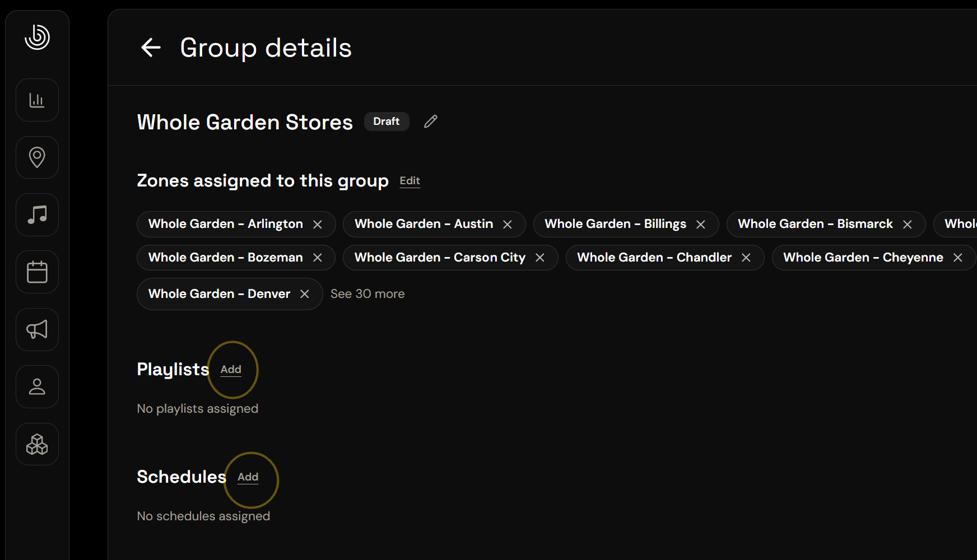This screenshot has height=560, width=977.
Task: Remove Whole Garden - Austin zone
Action: 508,225
